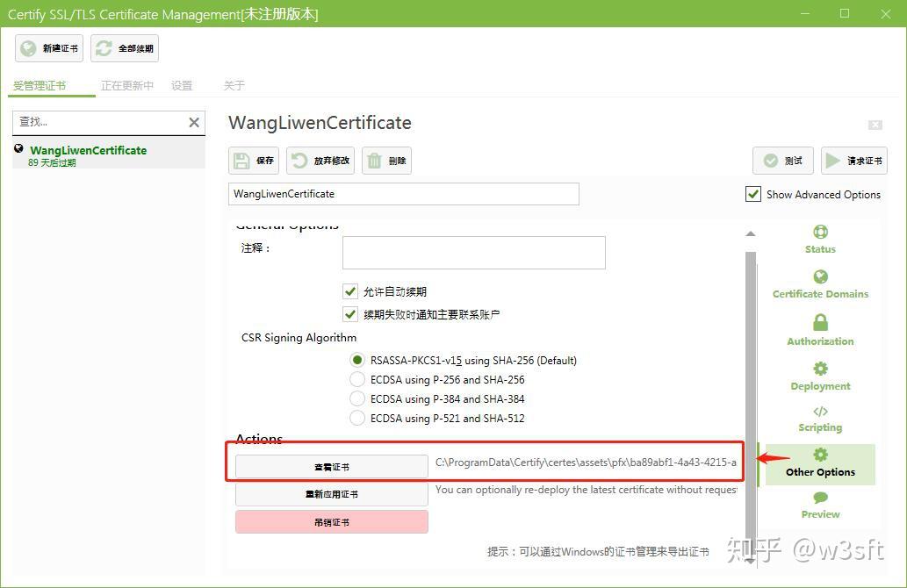Click the 保存 save button
This screenshot has height=588, width=907.
pyautogui.click(x=254, y=160)
